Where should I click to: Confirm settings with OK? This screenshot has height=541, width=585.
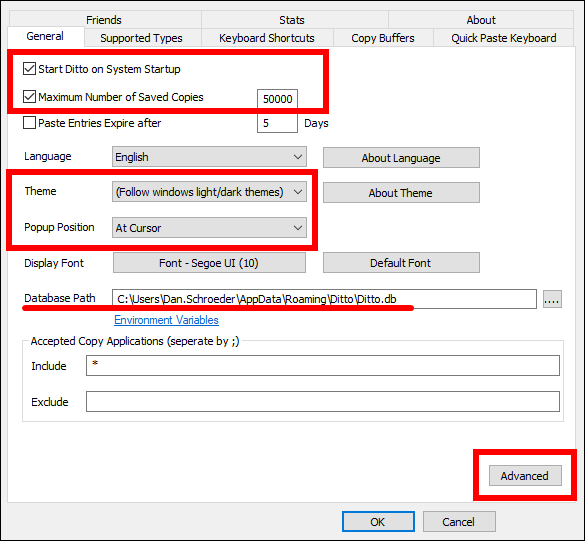(378, 522)
